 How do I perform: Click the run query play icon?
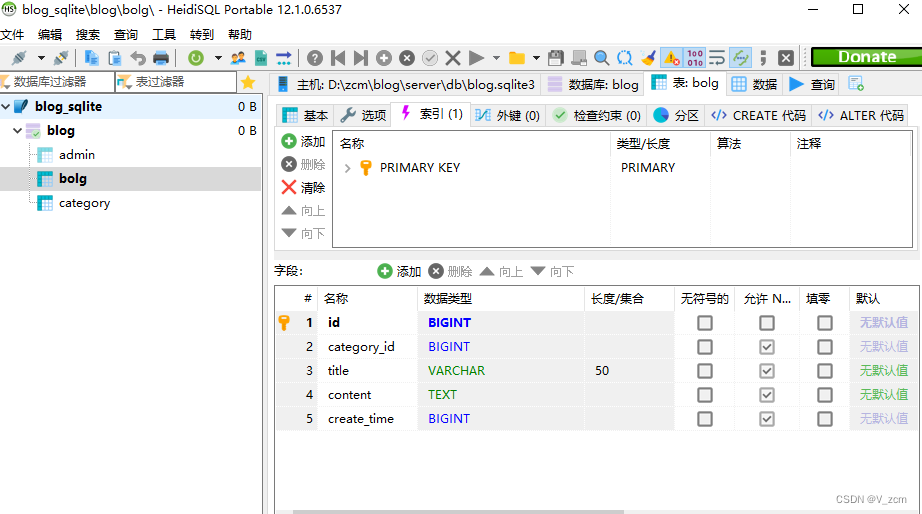coord(476,58)
